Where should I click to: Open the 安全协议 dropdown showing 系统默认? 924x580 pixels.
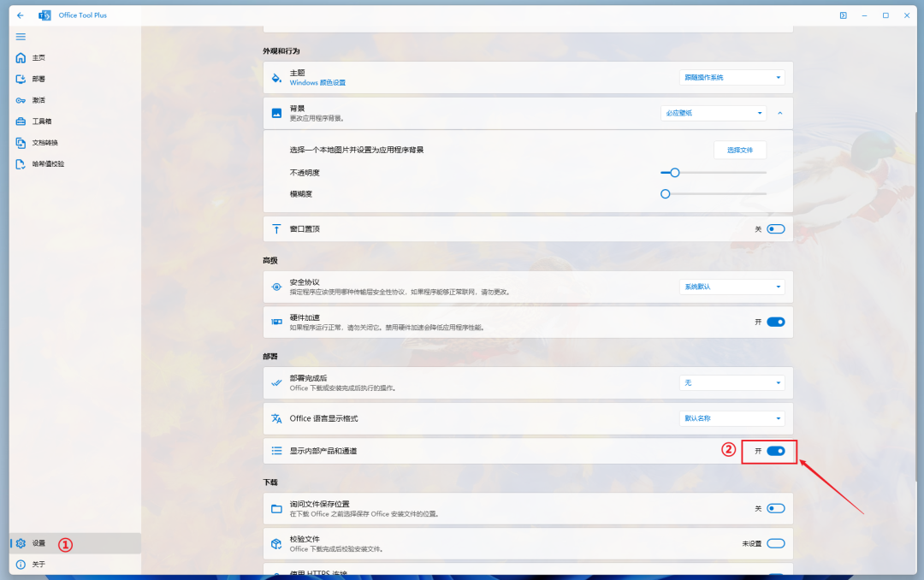[732, 287]
